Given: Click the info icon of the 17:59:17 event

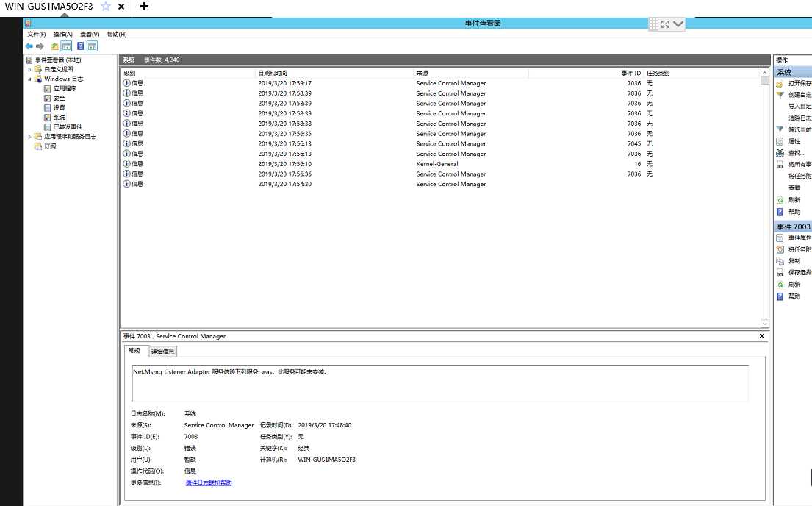Looking at the screenshot, I should point(127,83).
